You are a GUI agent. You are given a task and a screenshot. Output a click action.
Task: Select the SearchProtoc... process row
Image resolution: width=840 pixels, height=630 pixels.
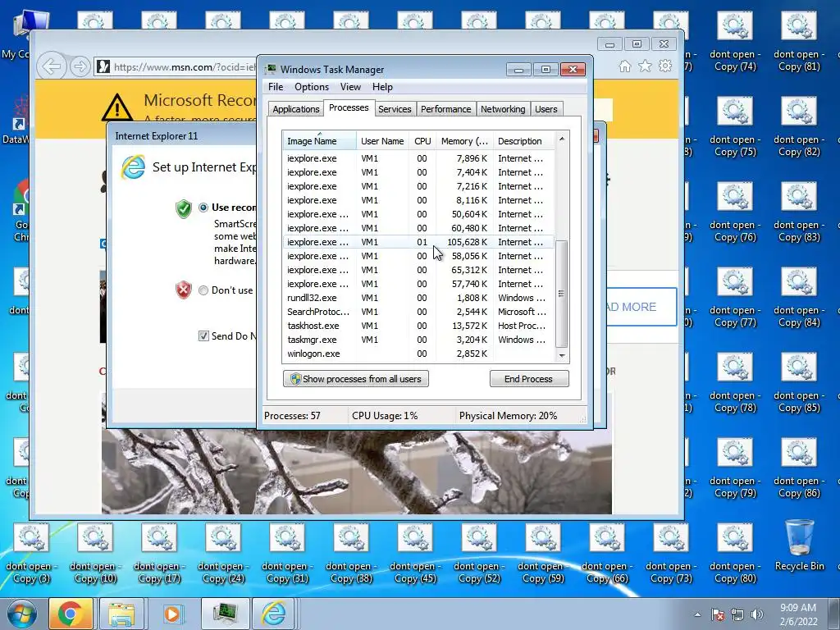coord(418,312)
